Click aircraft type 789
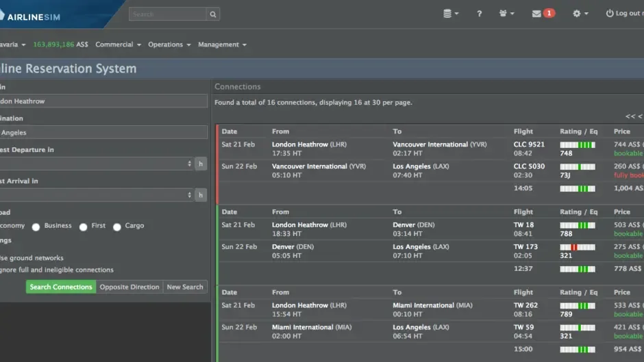The height and width of the screenshot is (362, 644). 566,314
